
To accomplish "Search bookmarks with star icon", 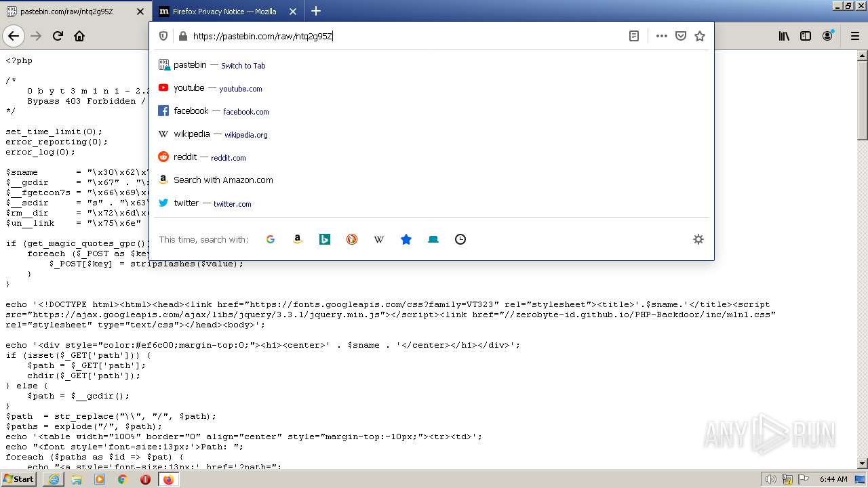I will click(406, 239).
